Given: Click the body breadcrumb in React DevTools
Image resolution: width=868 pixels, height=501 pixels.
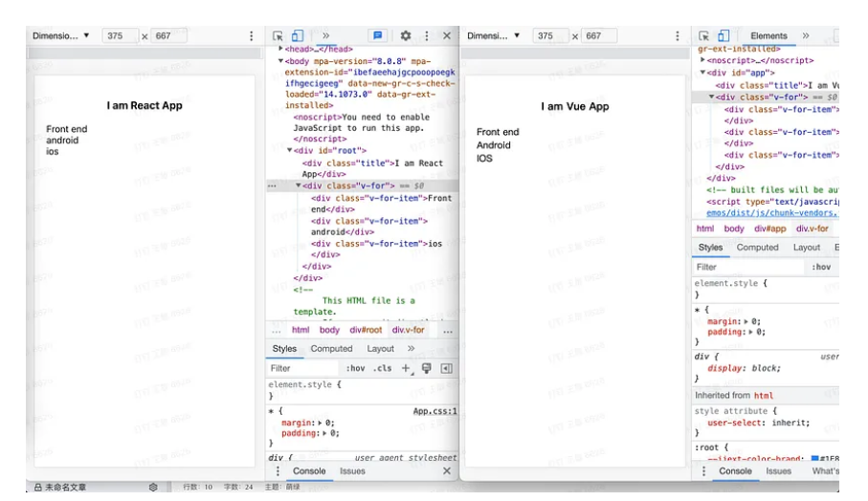Looking at the screenshot, I should click(x=329, y=330).
